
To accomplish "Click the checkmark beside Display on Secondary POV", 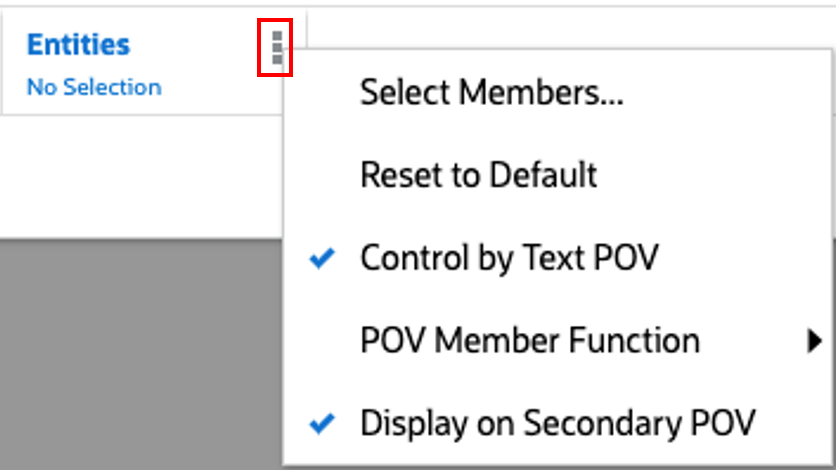I will tap(321, 423).
